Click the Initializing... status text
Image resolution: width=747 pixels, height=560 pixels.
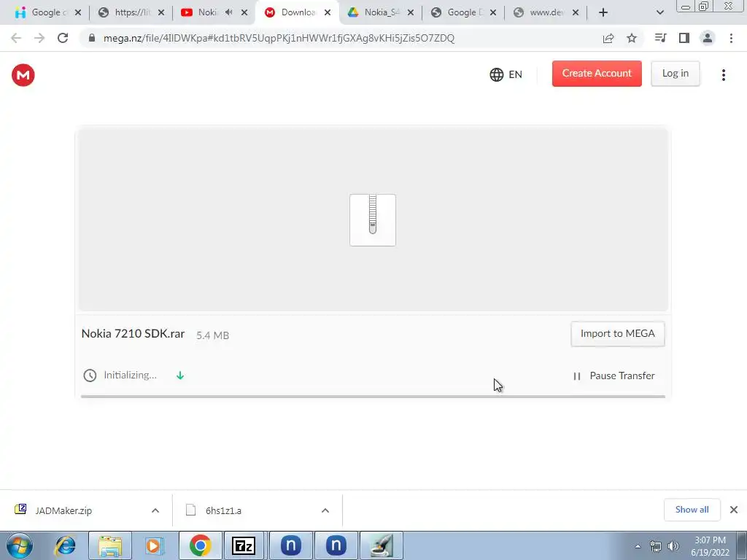click(x=130, y=376)
